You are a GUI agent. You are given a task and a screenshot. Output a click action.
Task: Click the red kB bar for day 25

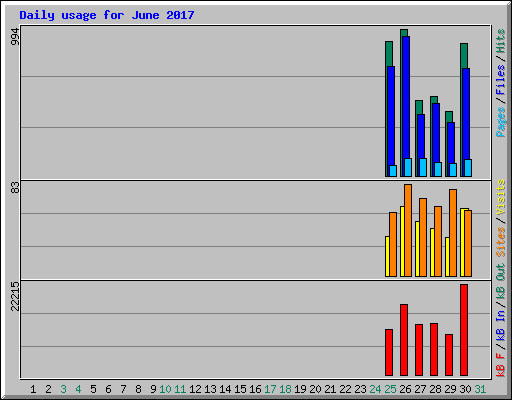pos(389,353)
